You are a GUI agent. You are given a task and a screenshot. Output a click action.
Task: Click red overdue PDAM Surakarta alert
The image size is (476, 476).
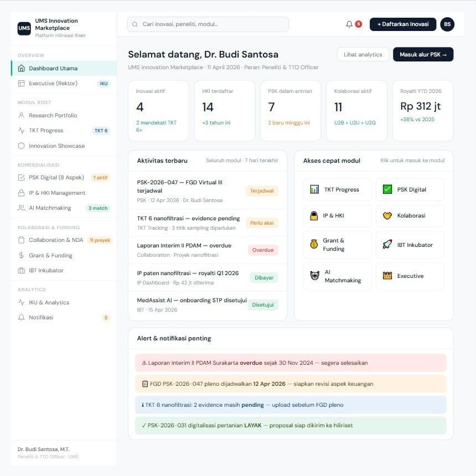[x=291, y=363]
